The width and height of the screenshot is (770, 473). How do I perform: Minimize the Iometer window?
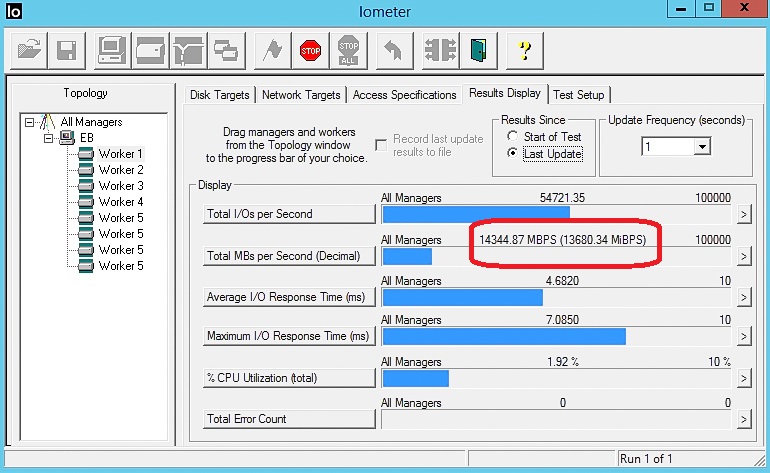point(681,9)
